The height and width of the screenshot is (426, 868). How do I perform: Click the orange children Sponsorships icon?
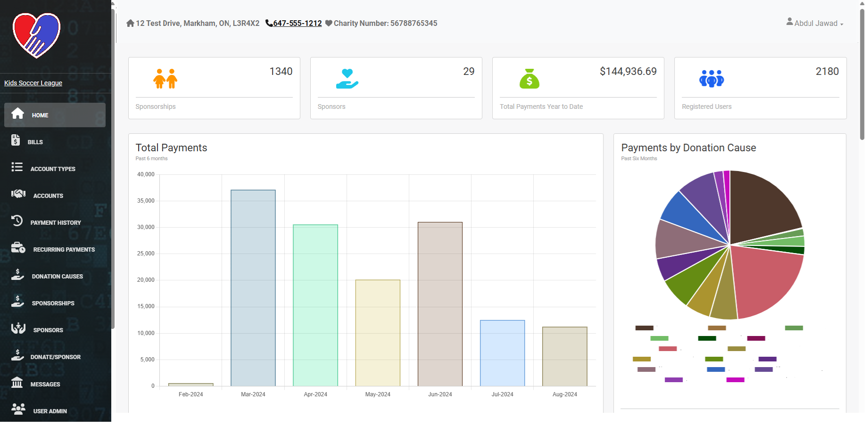(165, 79)
